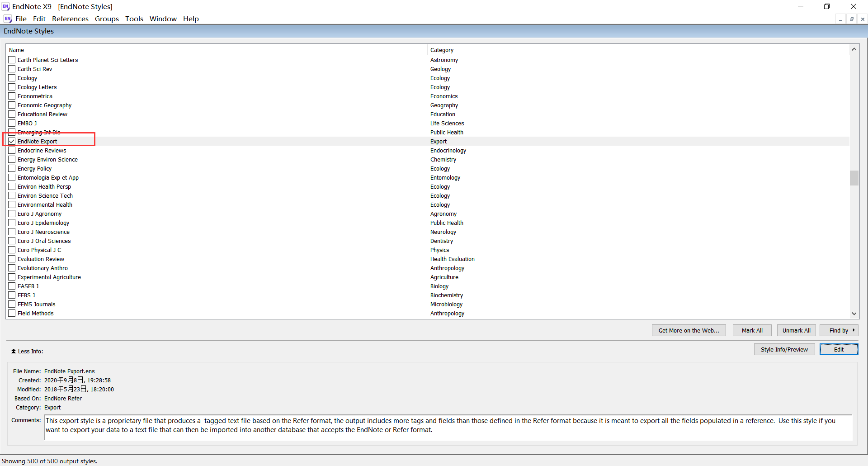Image resolution: width=868 pixels, height=466 pixels.
Task: Click the style list scroll down arrow
Action: [x=854, y=314]
